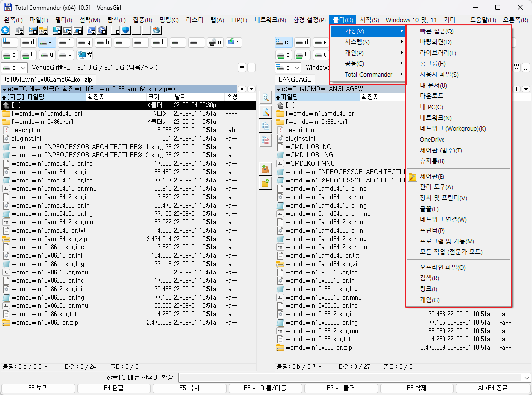Click the pencil edit-file icon in middle bar

tap(266, 112)
